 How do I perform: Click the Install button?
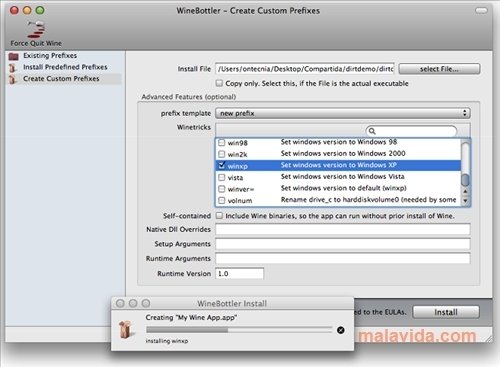pyautogui.click(x=446, y=312)
